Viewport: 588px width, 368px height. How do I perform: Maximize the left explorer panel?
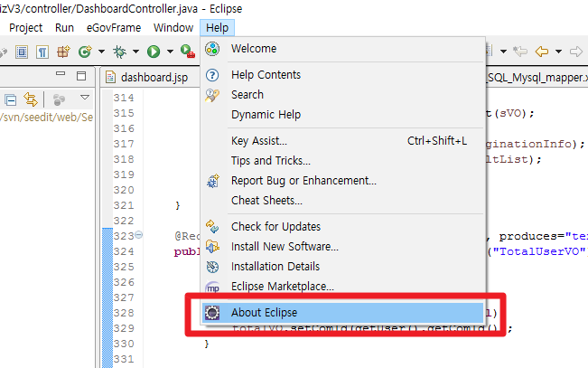pos(81,76)
